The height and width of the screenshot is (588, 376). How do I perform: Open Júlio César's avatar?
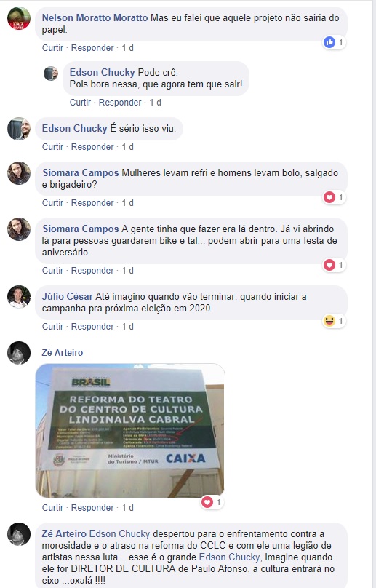tap(19, 297)
